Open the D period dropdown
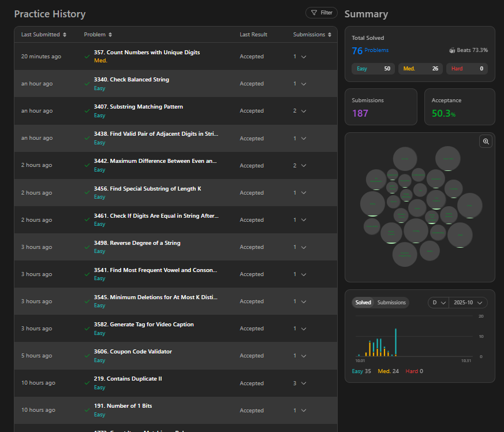This screenshot has height=432, width=504. [438, 303]
